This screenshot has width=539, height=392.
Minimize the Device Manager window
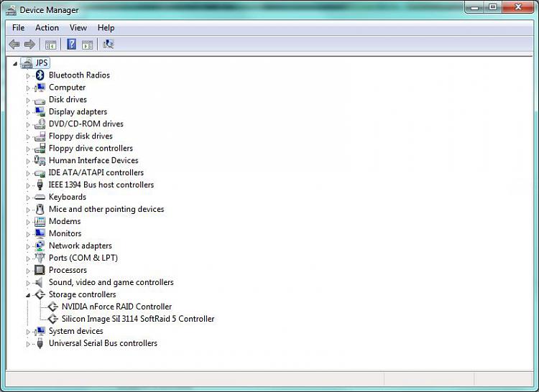pyautogui.click(x=475, y=7)
